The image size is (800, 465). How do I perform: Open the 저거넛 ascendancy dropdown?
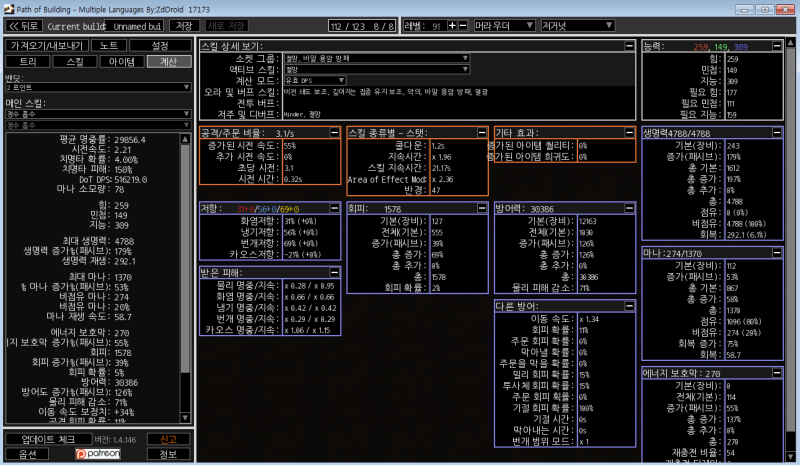[577, 26]
